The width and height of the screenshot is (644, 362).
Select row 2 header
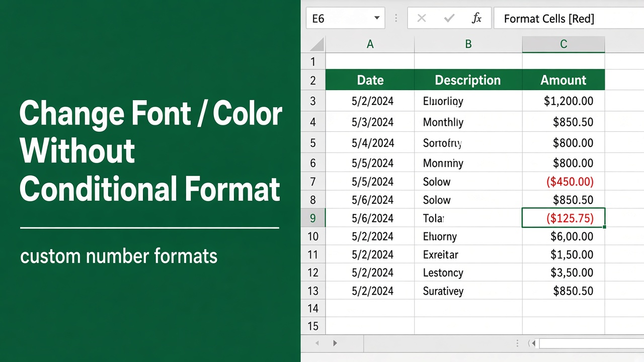point(313,80)
